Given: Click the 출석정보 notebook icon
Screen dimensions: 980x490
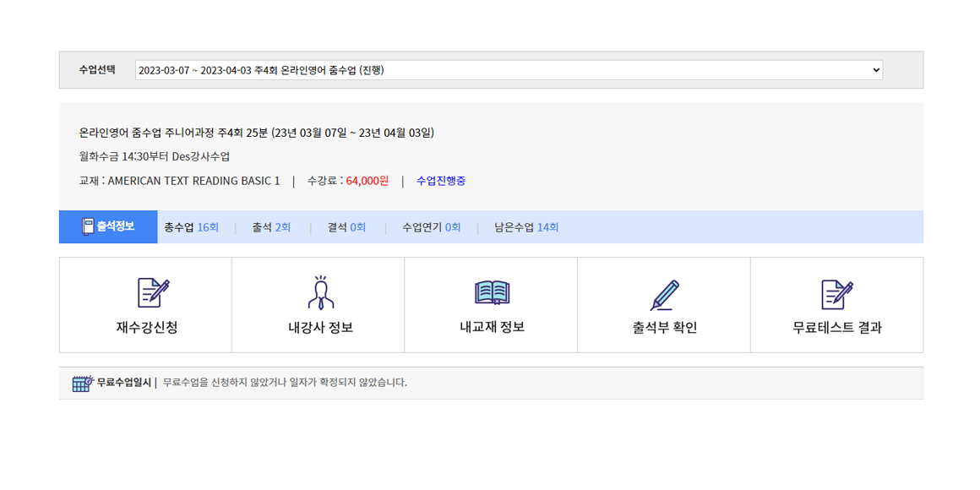Looking at the screenshot, I should [88, 226].
